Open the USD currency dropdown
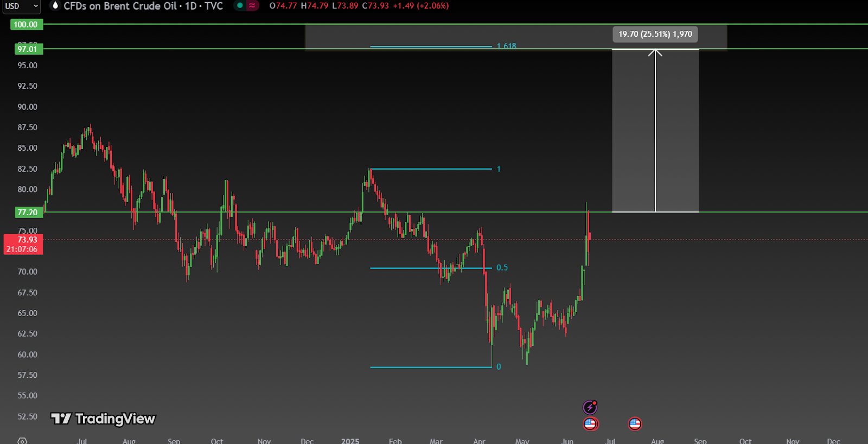This screenshot has height=444, width=868. click(21, 6)
